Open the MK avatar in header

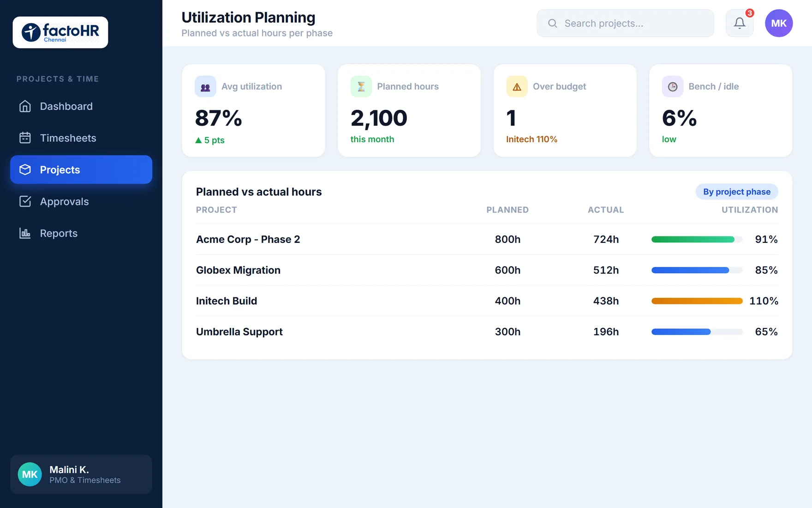tap(779, 23)
